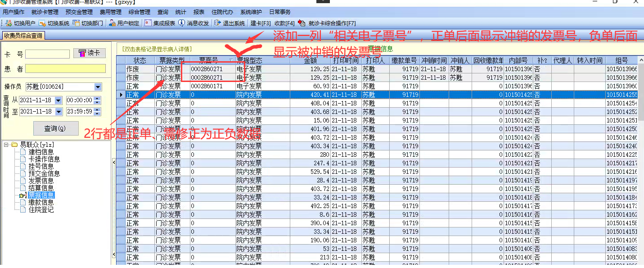Click the amount cell 420.41
The width and height of the screenshot is (644, 268).
[310, 95]
